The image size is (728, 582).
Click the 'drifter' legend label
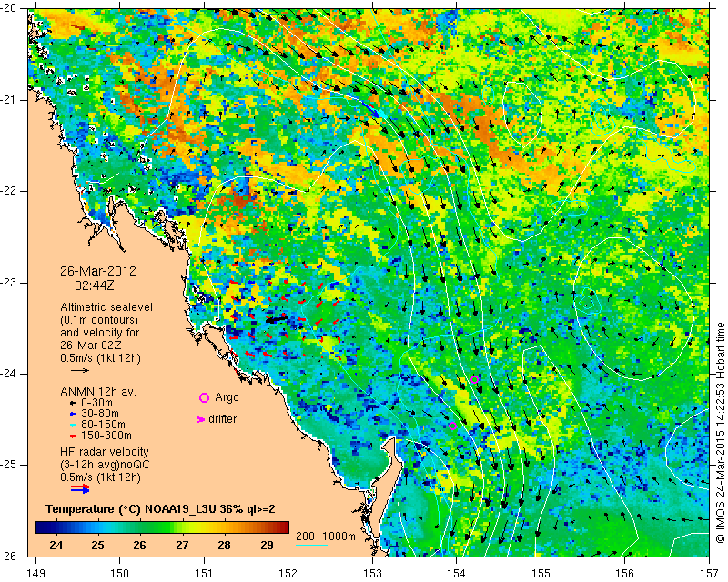coord(222,419)
